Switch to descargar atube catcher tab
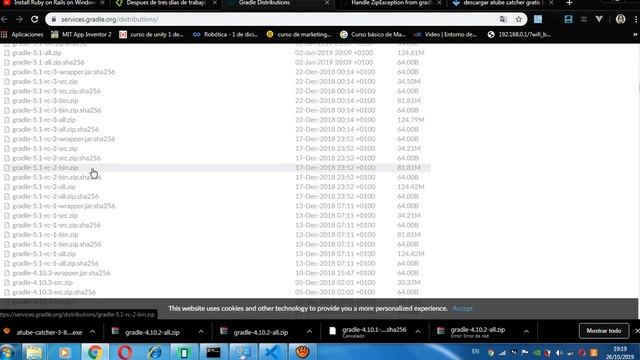The image size is (640, 360). pyautogui.click(x=502, y=3)
